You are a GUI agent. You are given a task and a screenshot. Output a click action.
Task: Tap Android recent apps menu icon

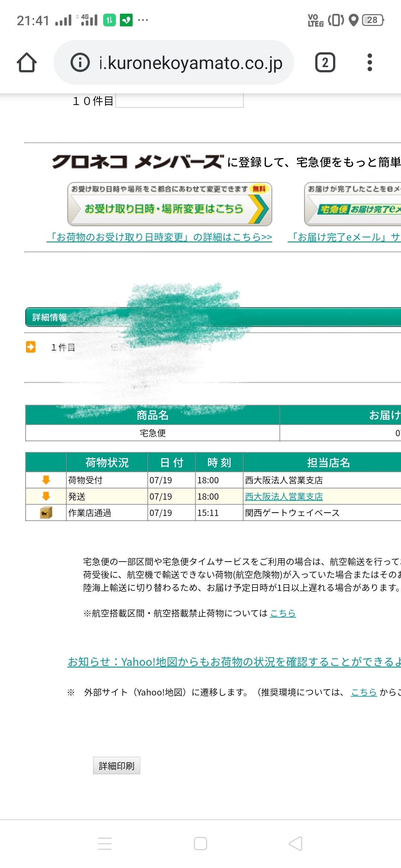pyautogui.click(x=105, y=844)
